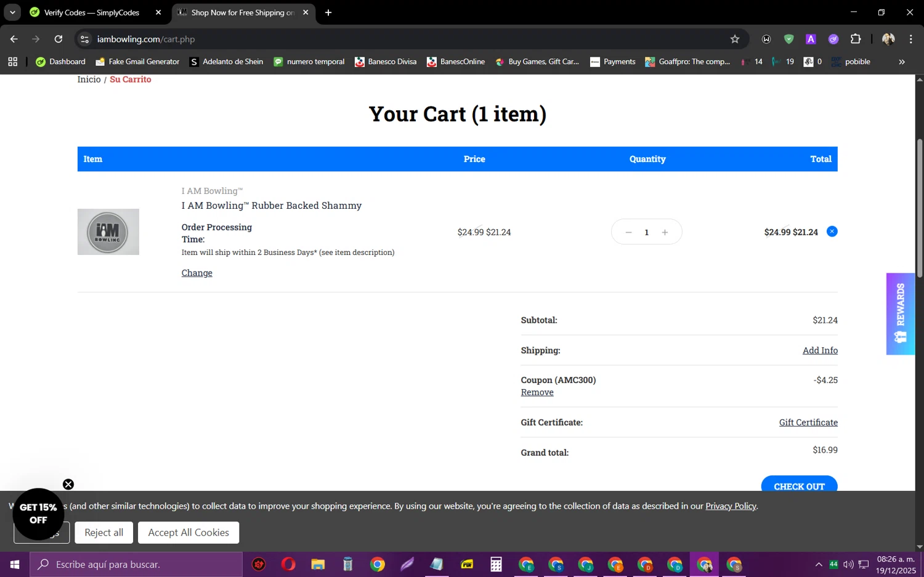
Task: Change the order processing time option
Action: (x=197, y=273)
